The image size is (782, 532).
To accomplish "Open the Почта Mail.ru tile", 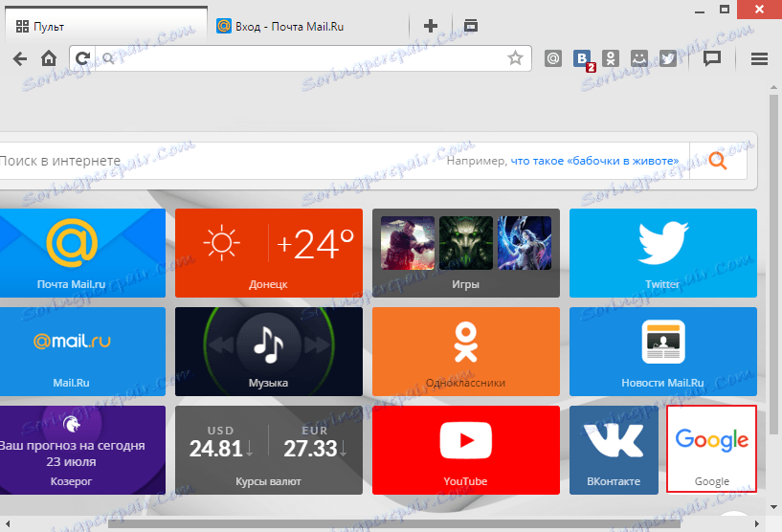I will tap(82, 253).
